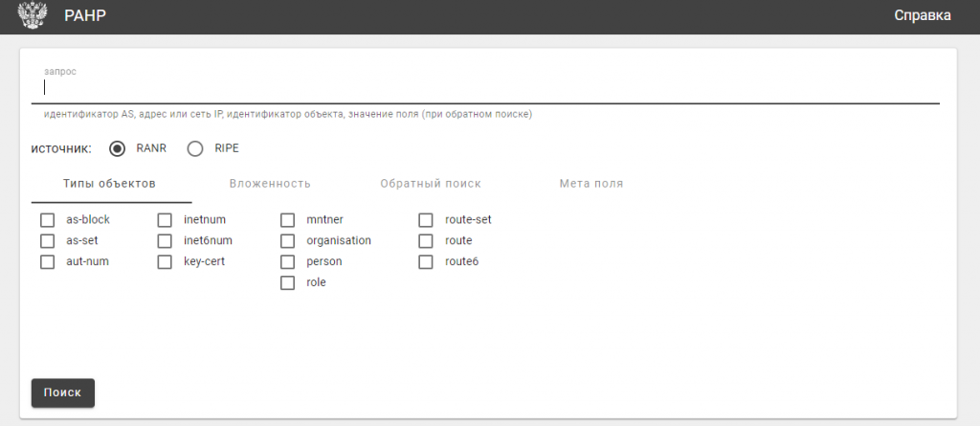Viewport: 980px width, 426px height.
Task: Switch to the Вложенность tab
Action: [x=270, y=184]
